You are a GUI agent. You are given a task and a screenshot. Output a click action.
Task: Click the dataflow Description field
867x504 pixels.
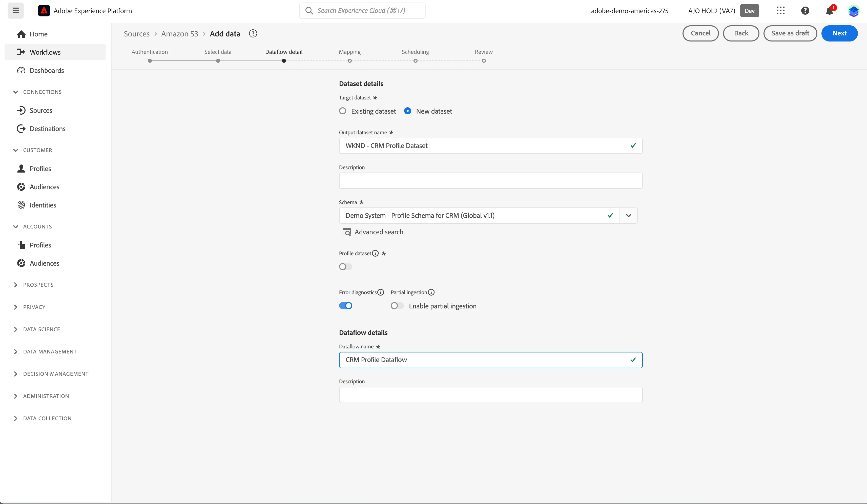coord(491,395)
